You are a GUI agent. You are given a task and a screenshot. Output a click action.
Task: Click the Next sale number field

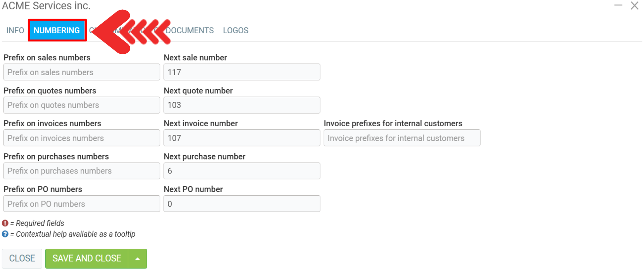242,72
